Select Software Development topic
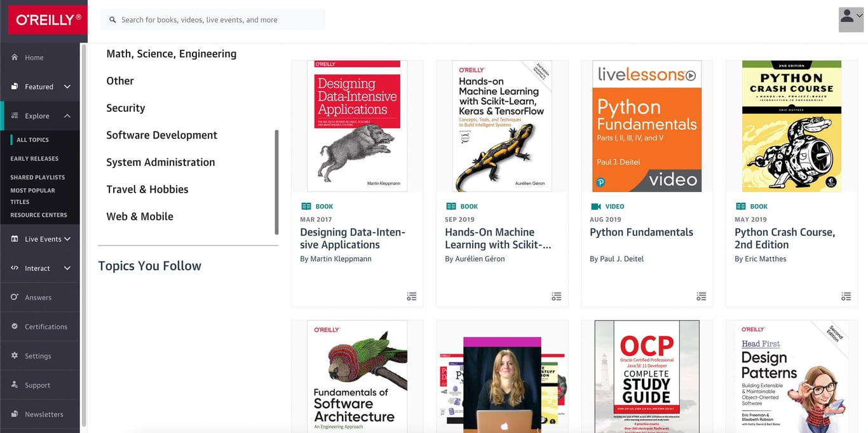Viewport: 868px width, 433px height. click(x=162, y=135)
